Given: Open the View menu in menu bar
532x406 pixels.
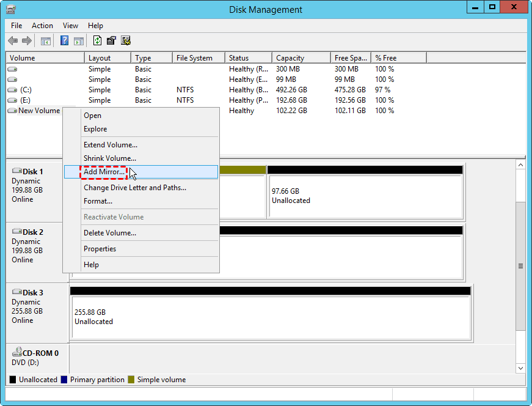Looking at the screenshot, I should pos(70,26).
